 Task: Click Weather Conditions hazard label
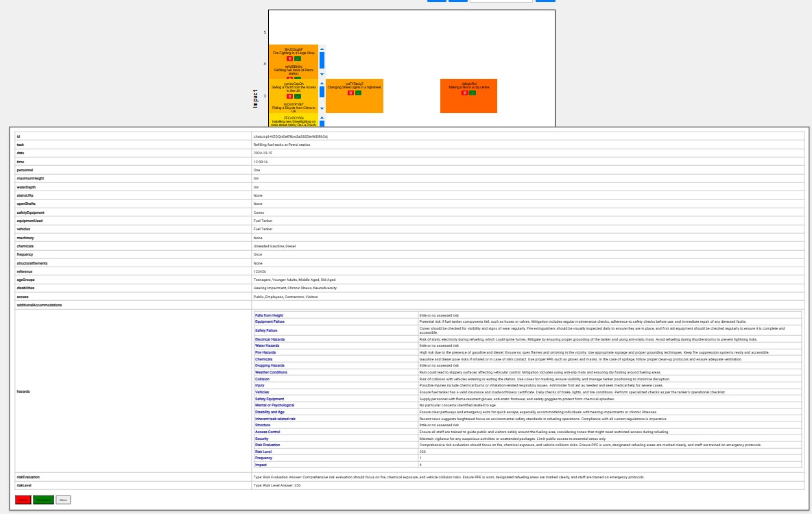coord(271,372)
